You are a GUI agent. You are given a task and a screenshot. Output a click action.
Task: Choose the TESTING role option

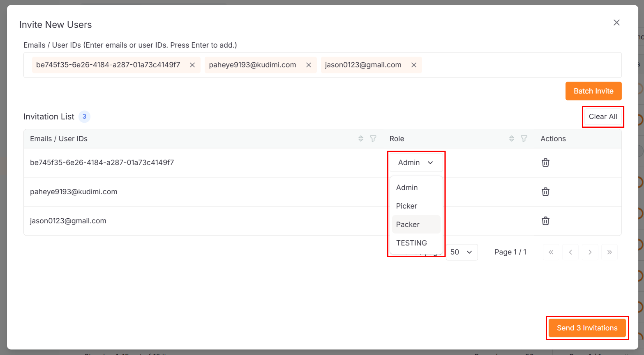pyautogui.click(x=411, y=243)
